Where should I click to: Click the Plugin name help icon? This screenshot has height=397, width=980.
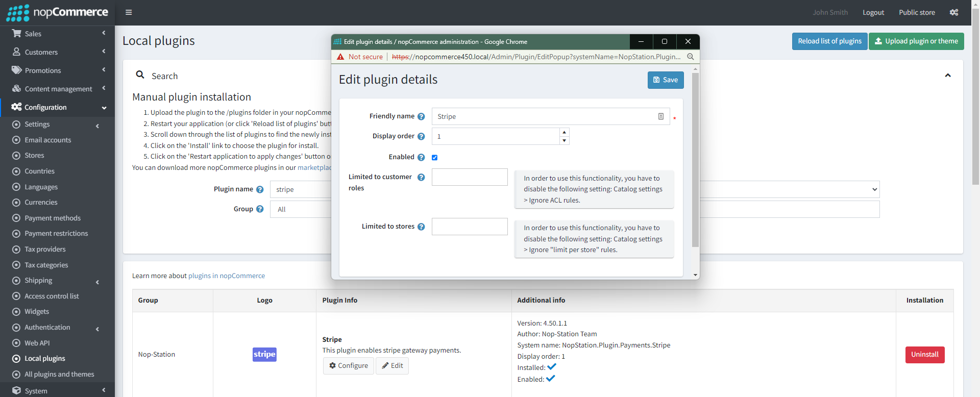click(260, 189)
